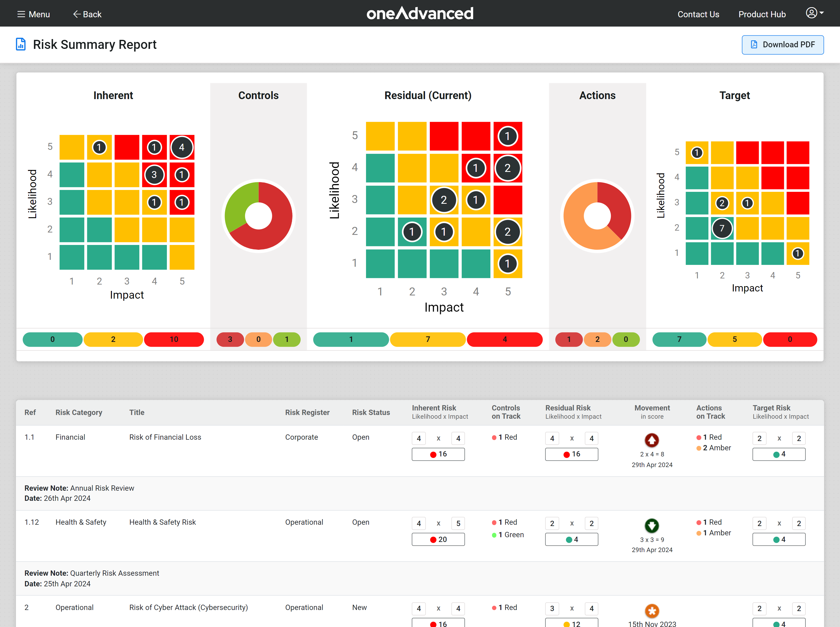Select green Target count pill showing 7
Viewport: 840px width, 627px height.
[x=679, y=339]
